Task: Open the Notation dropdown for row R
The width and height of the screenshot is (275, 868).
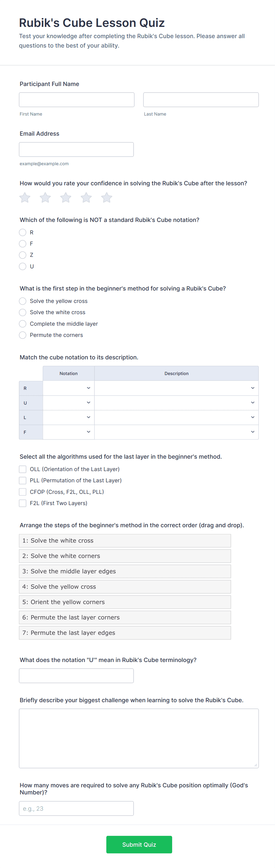Action: click(x=68, y=388)
